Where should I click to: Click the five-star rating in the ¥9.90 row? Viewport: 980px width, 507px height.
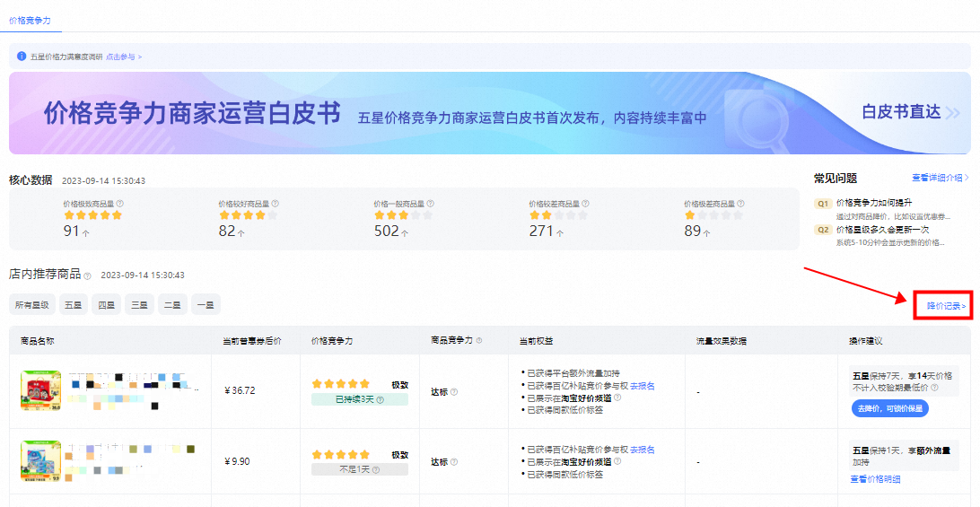tap(341, 455)
